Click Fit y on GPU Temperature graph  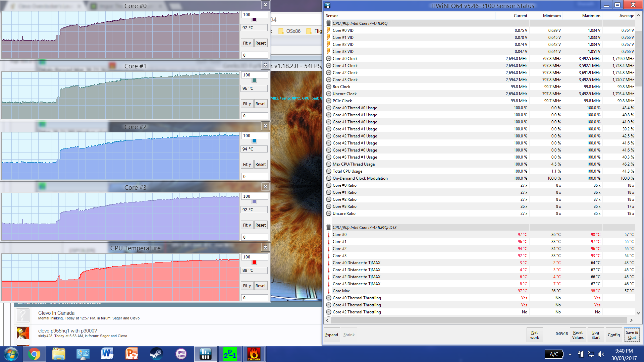point(247,286)
